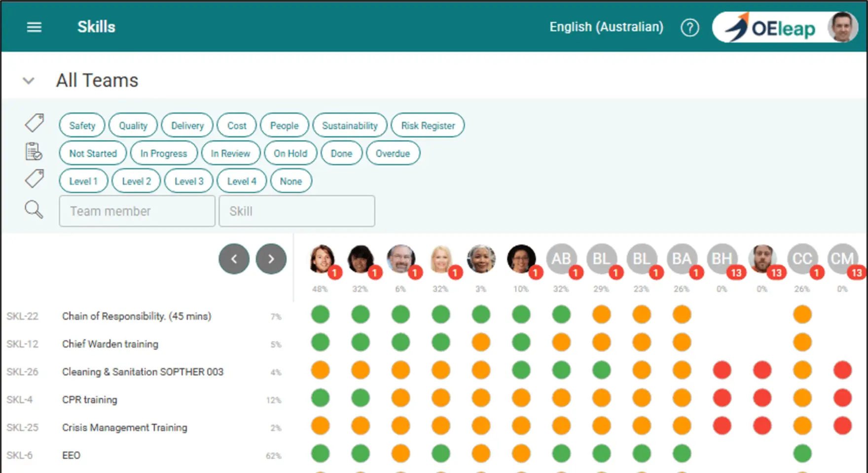The image size is (868, 473).
Task: Toggle the Sustainability filter chip
Action: click(350, 125)
